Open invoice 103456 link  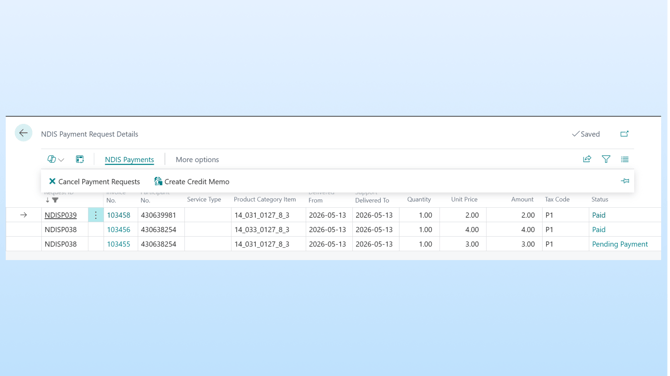click(x=118, y=229)
